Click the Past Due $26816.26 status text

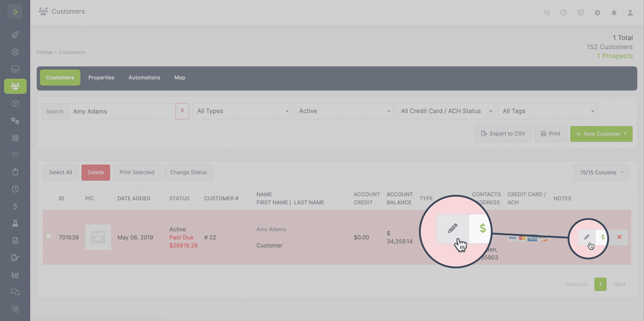pyautogui.click(x=183, y=241)
